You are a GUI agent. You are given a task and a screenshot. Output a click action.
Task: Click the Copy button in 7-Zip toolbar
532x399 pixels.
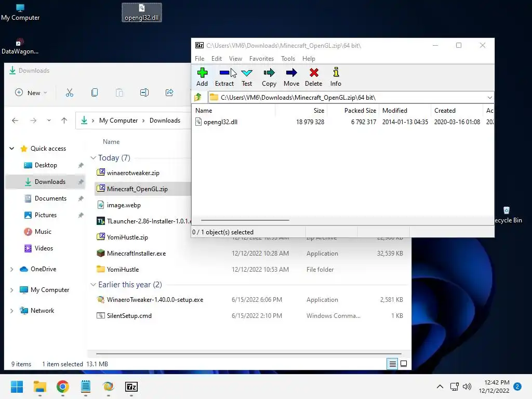[269, 77]
